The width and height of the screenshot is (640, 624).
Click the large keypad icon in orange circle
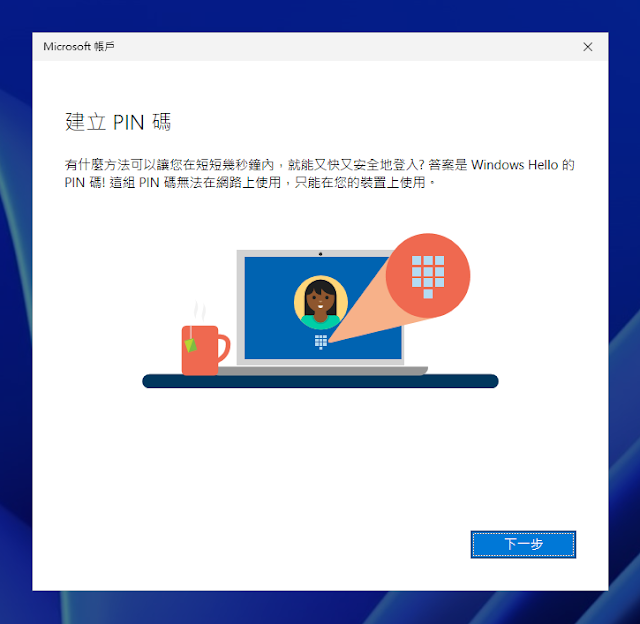[427, 276]
